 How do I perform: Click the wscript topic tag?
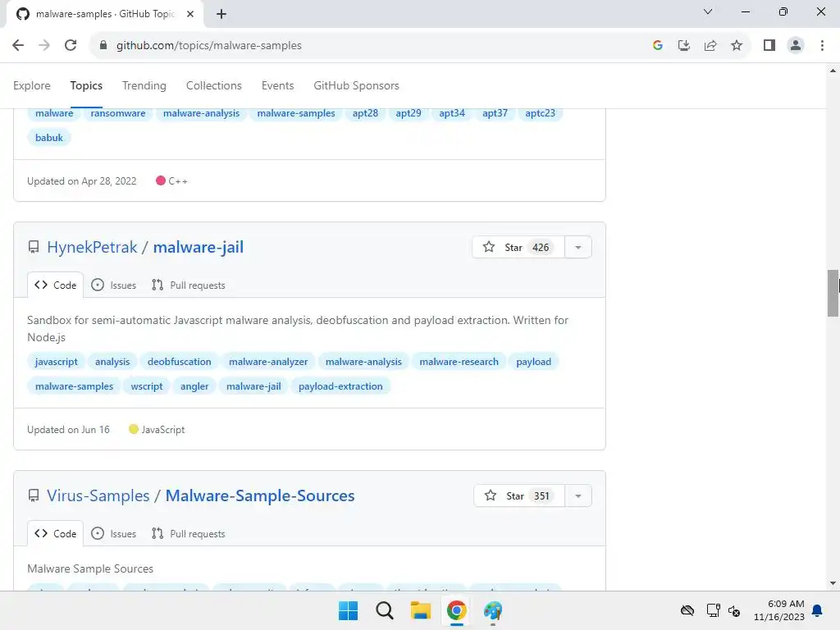tap(147, 386)
